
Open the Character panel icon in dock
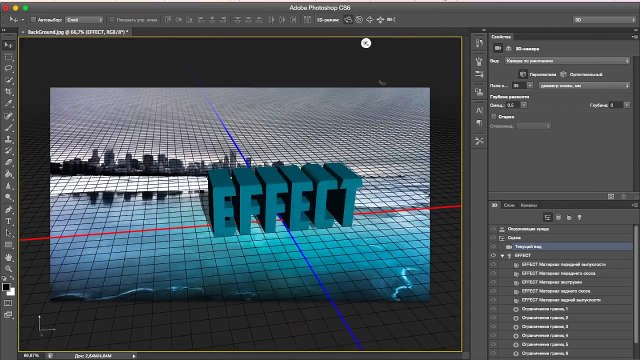[x=479, y=110]
